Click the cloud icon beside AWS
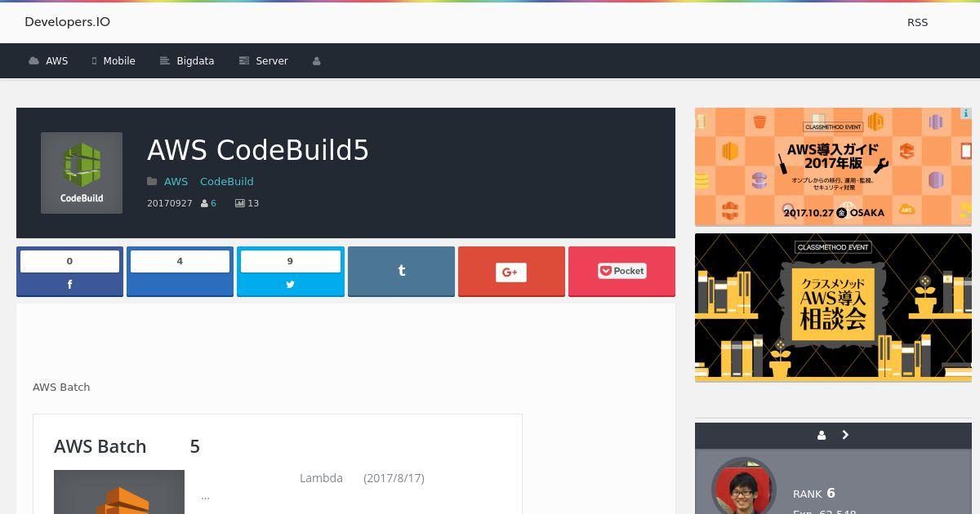 coord(33,61)
